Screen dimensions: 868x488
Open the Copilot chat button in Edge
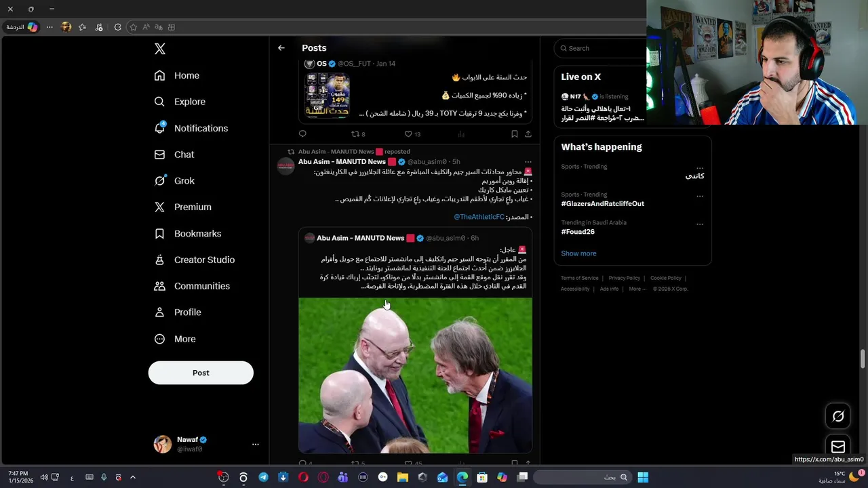point(22,27)
